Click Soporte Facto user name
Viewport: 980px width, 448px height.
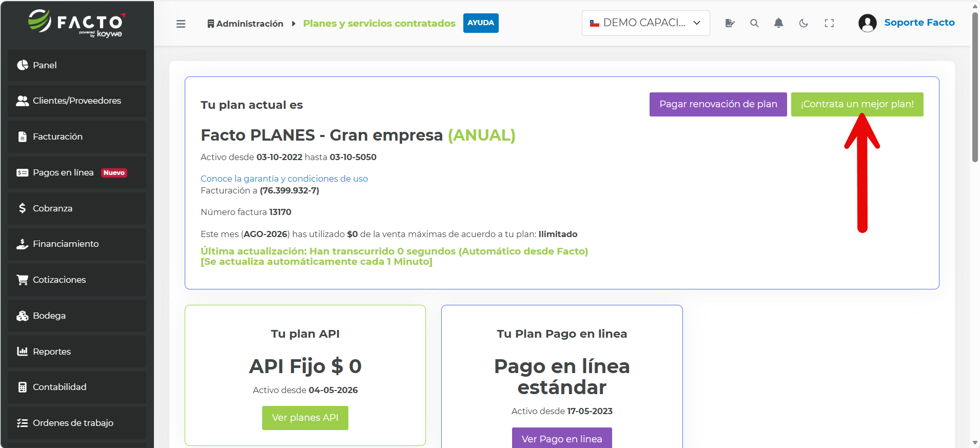click(919, 23)
